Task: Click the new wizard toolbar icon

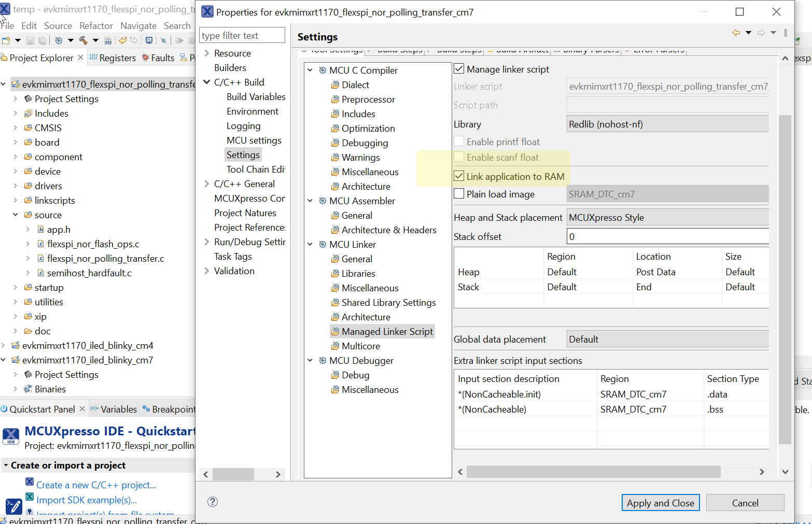Action: click(x=6, y=40)
